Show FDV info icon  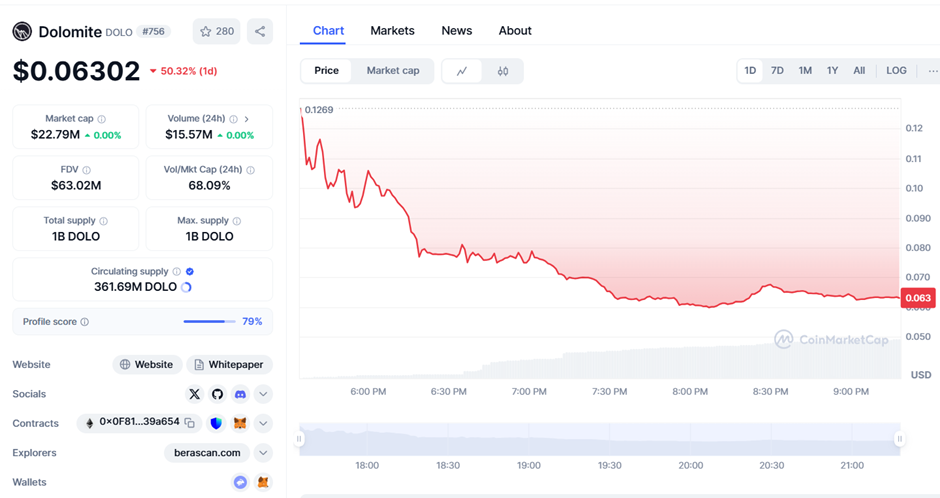tap(86, 170)
